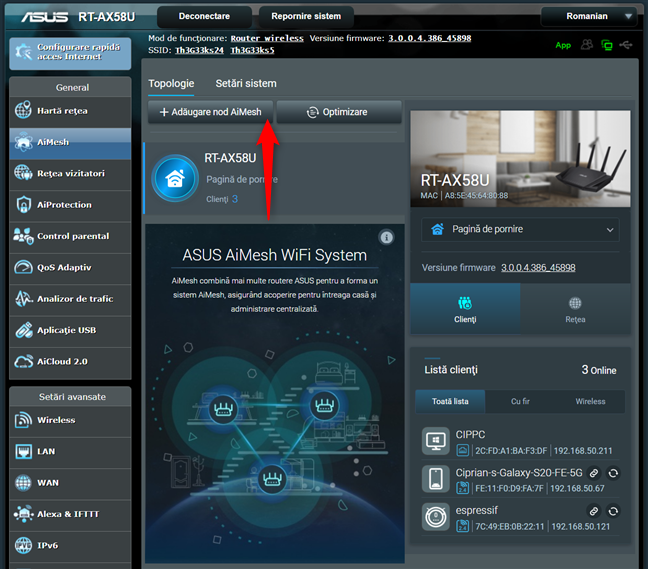Click refresh icon for Ciprian-s-Galaxy-S20-FE-5G
This screenshot has width=648, height=569.
613,473
